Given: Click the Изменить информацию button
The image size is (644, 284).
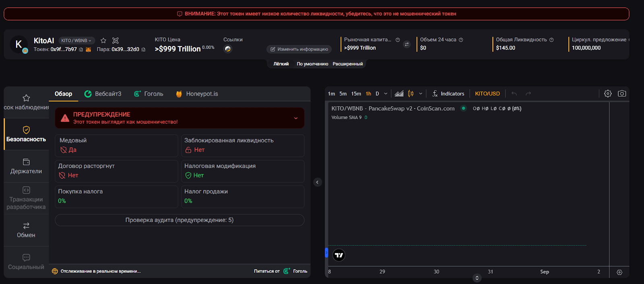Looking at the screenshot, I should [299, 49].
